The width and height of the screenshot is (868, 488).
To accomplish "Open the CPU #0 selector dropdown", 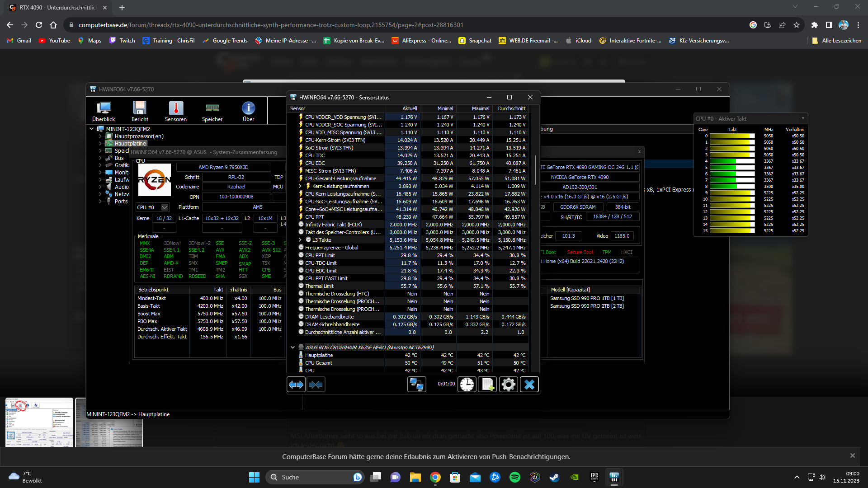I will 165,207.
